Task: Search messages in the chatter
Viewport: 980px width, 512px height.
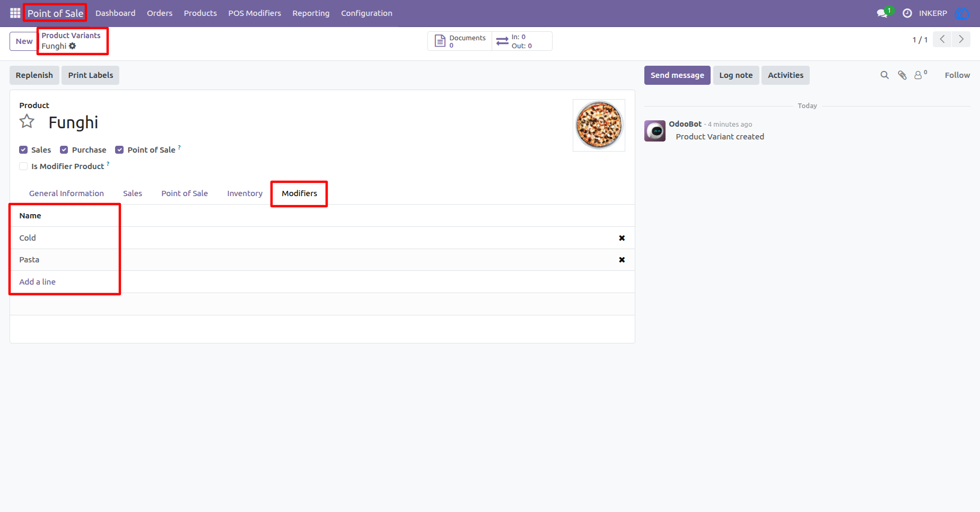Action: 885,75
